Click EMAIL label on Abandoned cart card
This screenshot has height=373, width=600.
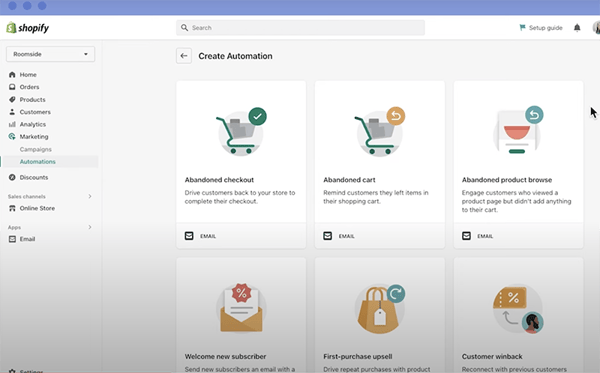click(x=346, y=236)
